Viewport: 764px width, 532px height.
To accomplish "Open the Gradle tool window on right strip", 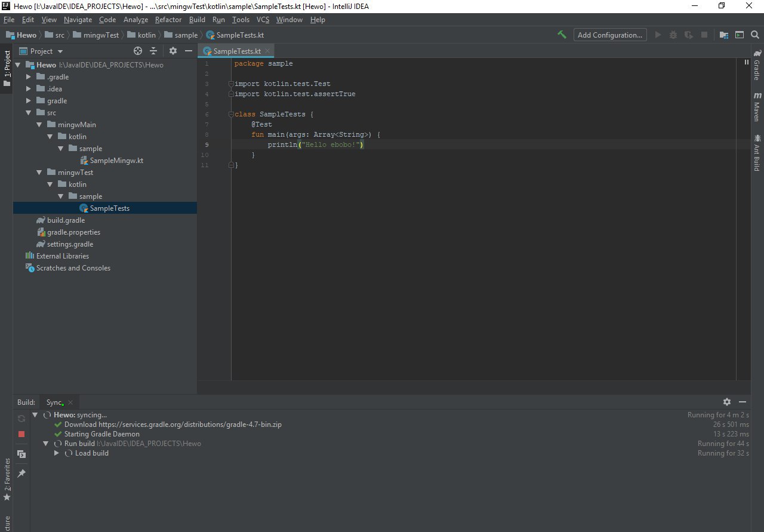I will pyautogui.click(x=757, y=65).
